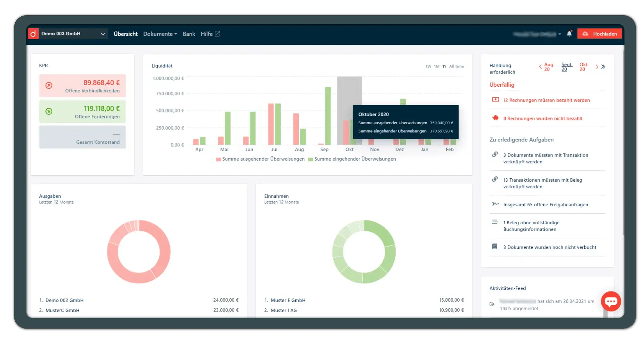Click the signature approval icon
This screenshot has height=338, width=644.
point(495,204)
